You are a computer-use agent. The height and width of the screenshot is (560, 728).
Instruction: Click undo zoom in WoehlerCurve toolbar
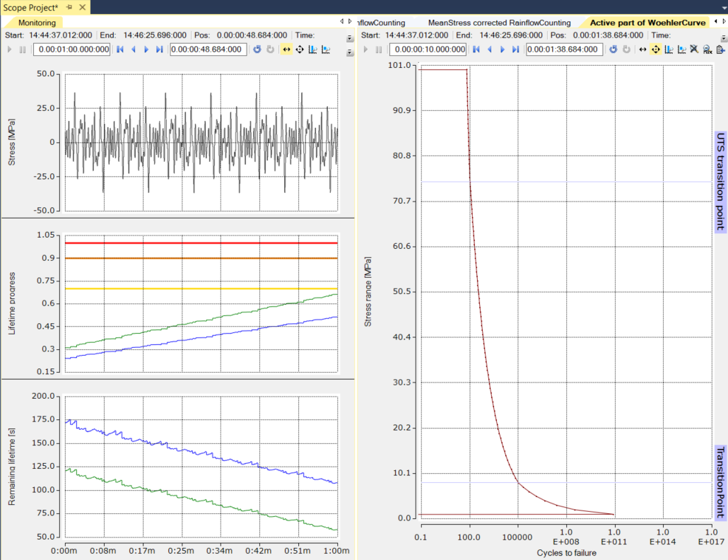point(613,49)
